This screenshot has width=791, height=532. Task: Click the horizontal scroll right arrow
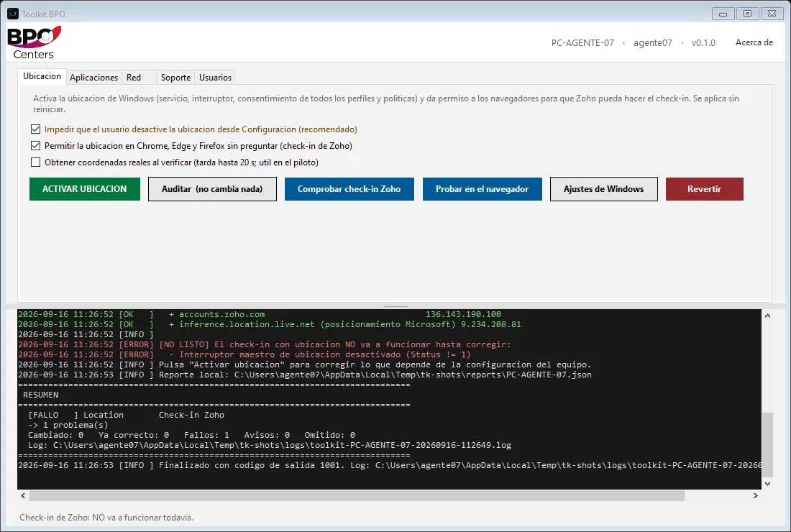755,495
